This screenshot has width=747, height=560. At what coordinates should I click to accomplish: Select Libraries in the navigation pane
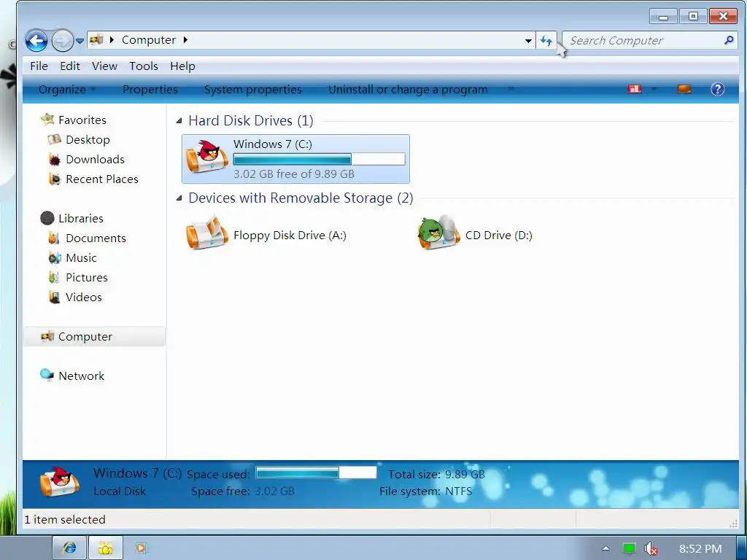(x=80, y=219)
